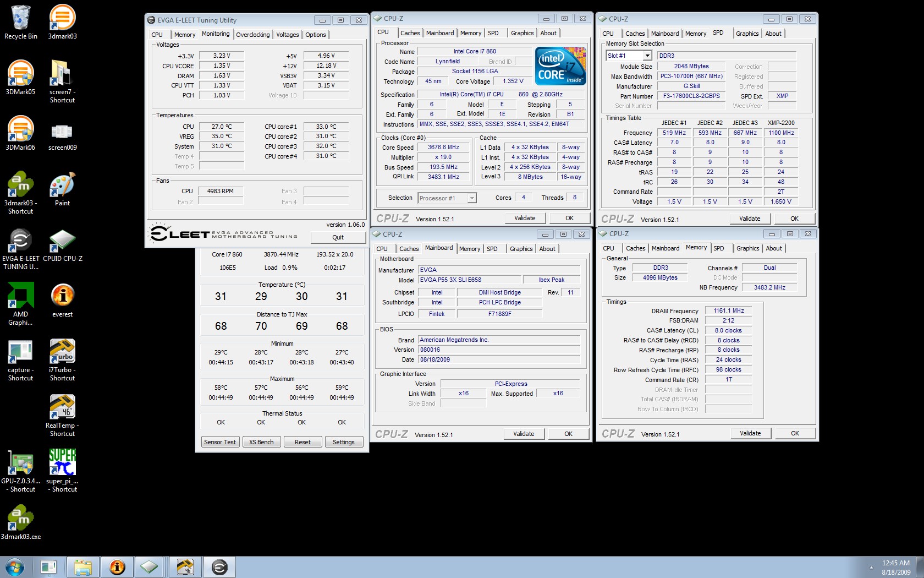The image size is (924, 578).
Task: Click the NB Frequency 3483.2 MHz value
Action: point(769,287)
